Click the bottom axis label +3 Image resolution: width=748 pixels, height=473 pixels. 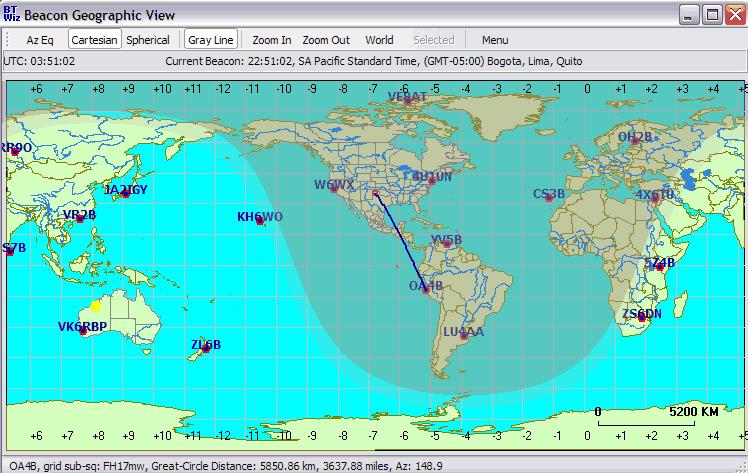pyautogui.click(x=683, y=435)
